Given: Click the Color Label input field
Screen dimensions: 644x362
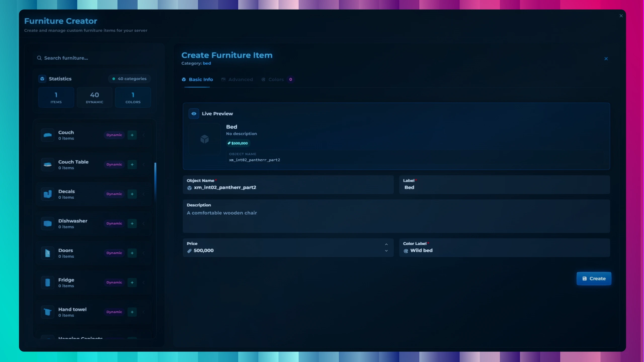Looking at the screenshot, I should coord(505,248).
